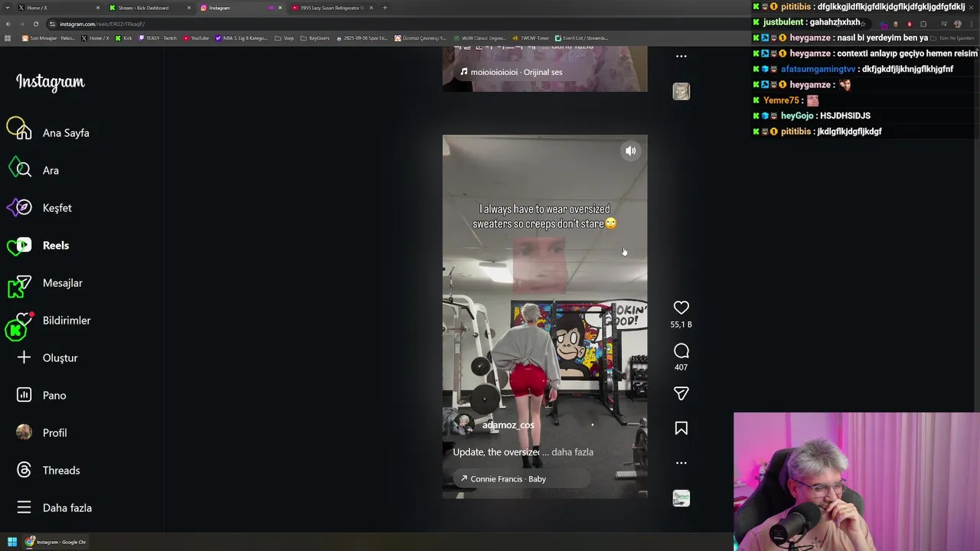
Task: Open Kick bookmark
Action: click(124, 37)
